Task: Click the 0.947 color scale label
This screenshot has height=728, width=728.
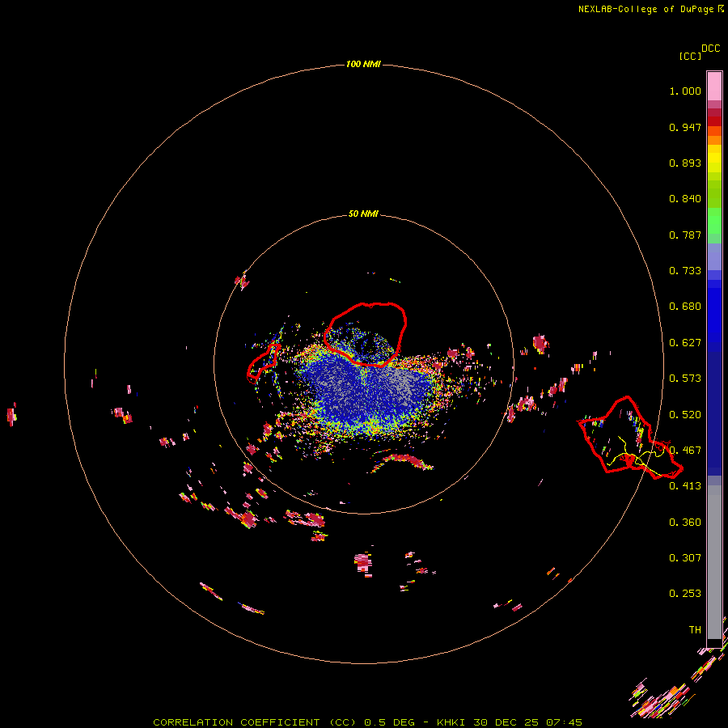Action: [685, 127]
